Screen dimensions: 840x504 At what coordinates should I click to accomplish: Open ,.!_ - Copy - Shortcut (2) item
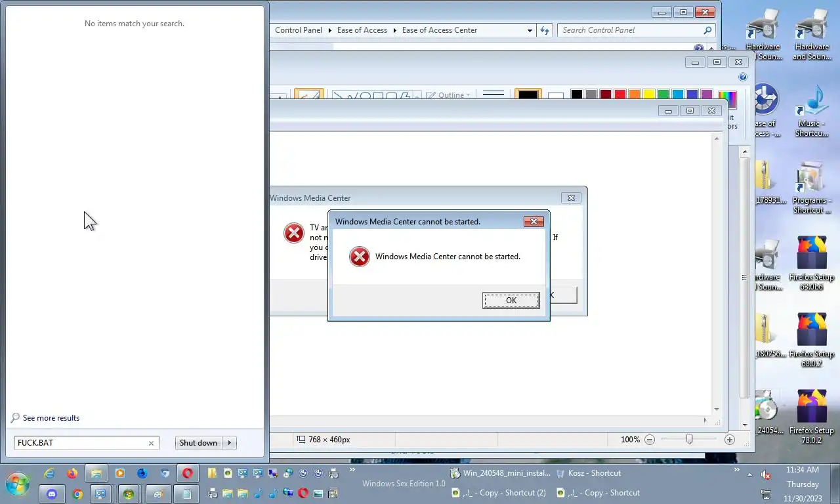coord(498,493)
